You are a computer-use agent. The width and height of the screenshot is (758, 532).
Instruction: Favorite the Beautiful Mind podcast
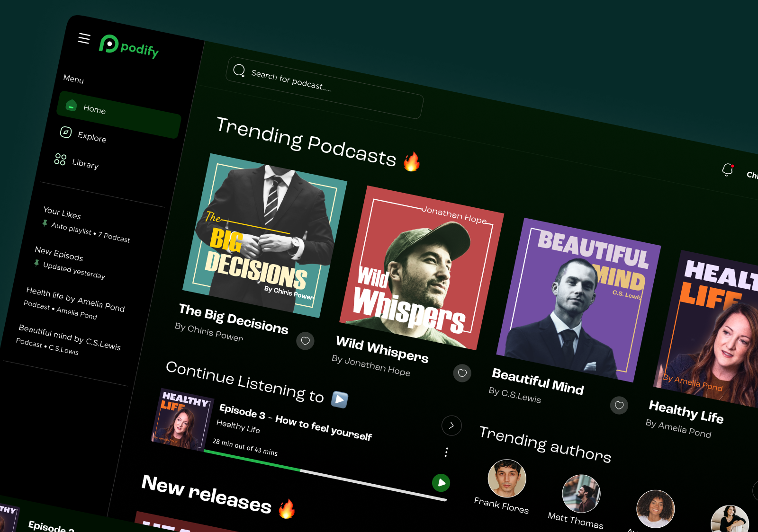click(x=619, y=405)
